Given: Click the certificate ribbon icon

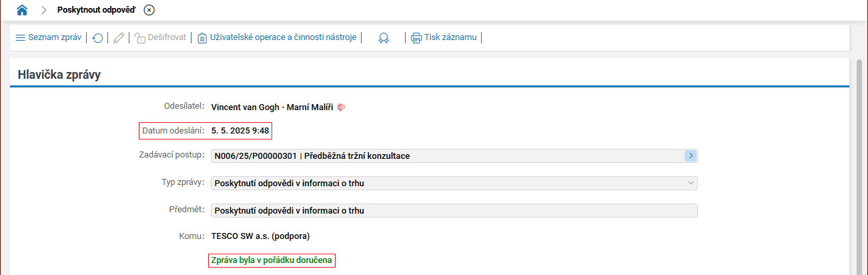Looking at the screenshot, I should point(384,38).
